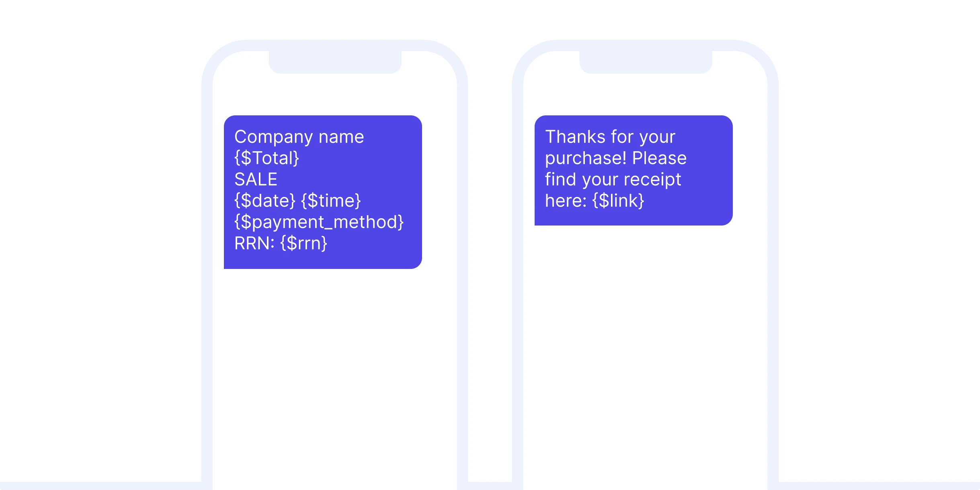Select the {$rrn} placeholder
This screenshot has width=980, height=490.
(304, 244)
